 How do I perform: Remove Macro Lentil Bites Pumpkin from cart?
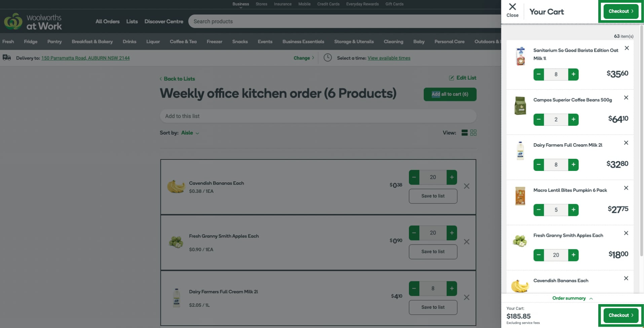(x=626, y=188)
